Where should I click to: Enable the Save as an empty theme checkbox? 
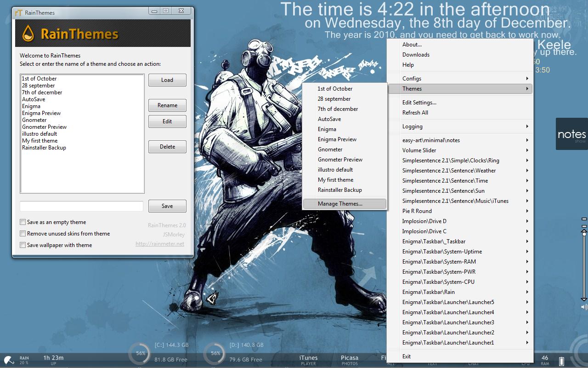point(23,222)
